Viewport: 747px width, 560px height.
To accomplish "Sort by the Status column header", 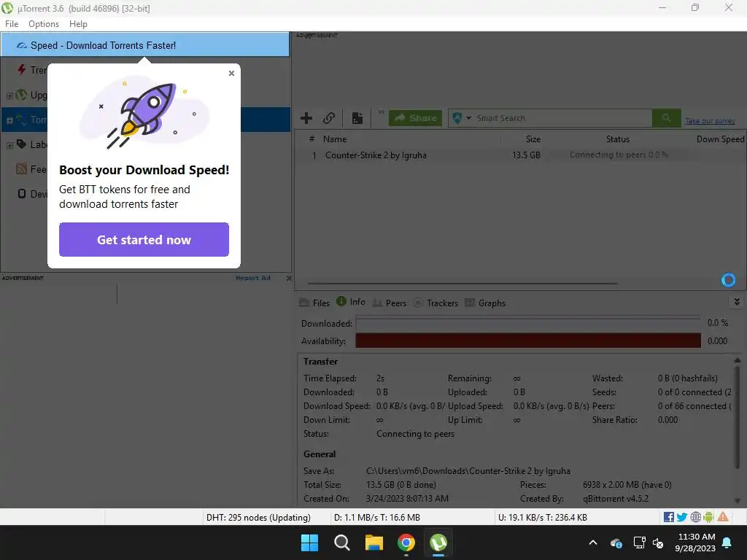I will [618, 139].
